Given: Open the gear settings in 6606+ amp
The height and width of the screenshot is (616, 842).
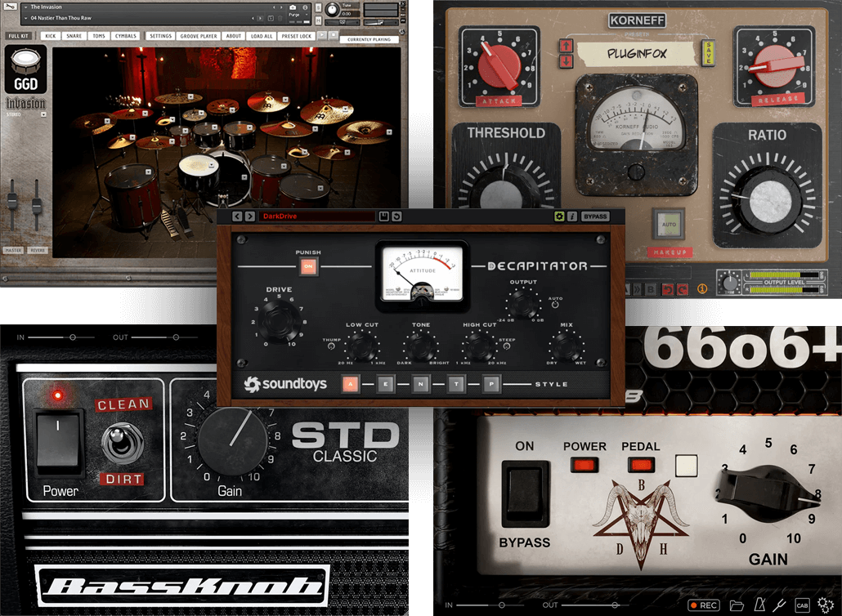Looking at the screenshot, I should (826, 605).
